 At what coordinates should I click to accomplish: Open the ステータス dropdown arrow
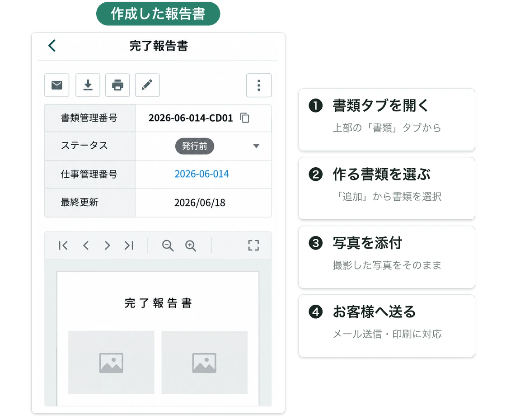(x=256, y=146)
